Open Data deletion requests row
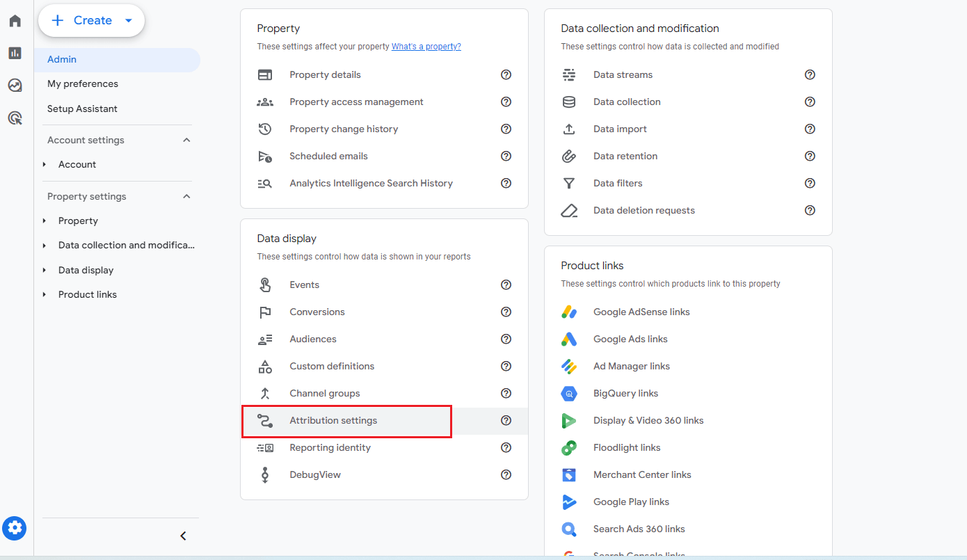 [688, 210]
